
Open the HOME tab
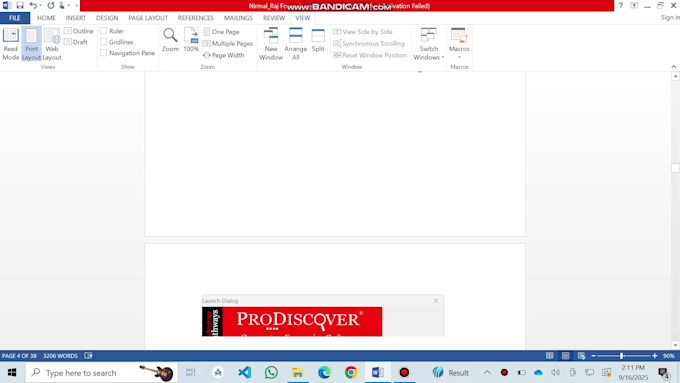tap(46, 18)
